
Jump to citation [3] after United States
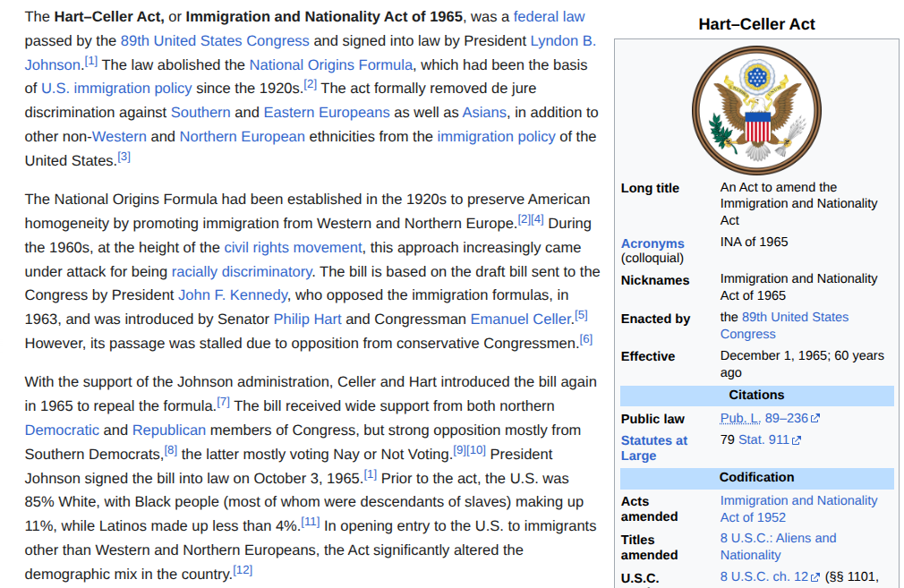tap(124, 157)
